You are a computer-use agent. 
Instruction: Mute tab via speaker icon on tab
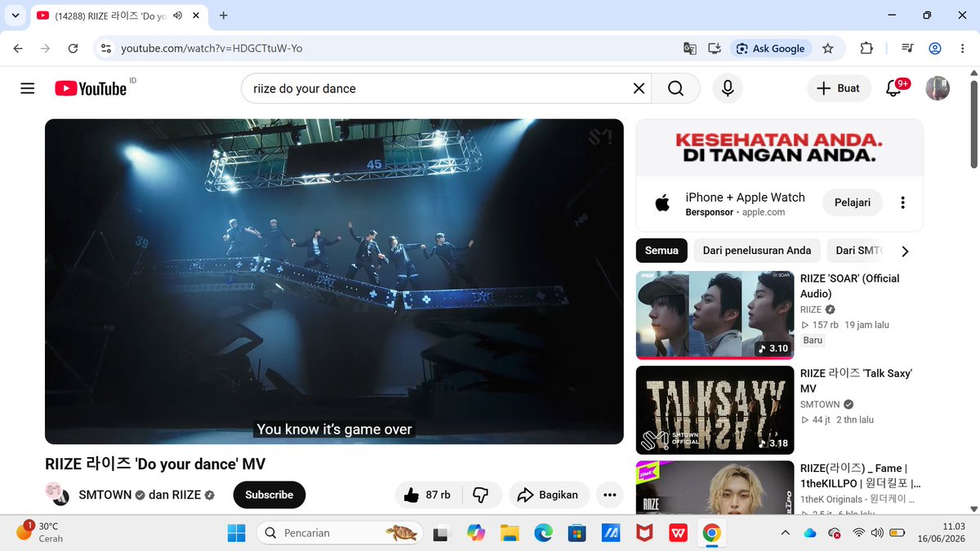point(178,16)
